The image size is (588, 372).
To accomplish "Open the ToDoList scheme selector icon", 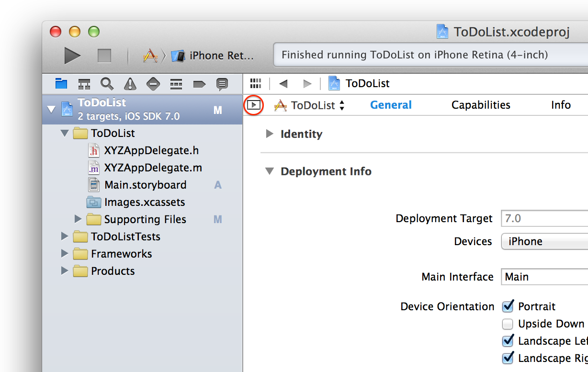I will 150,56.
